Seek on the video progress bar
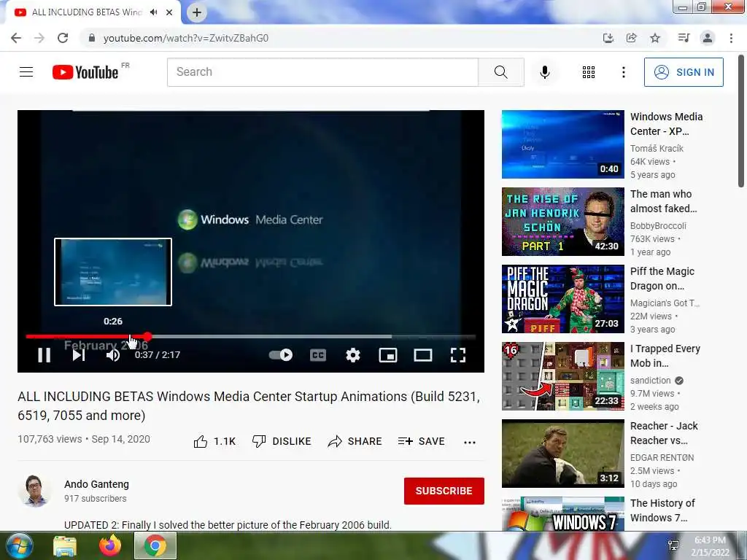Image resolution: width=747 pixels, height=560 pixels. pyautogui.click(x=251, y=336)
